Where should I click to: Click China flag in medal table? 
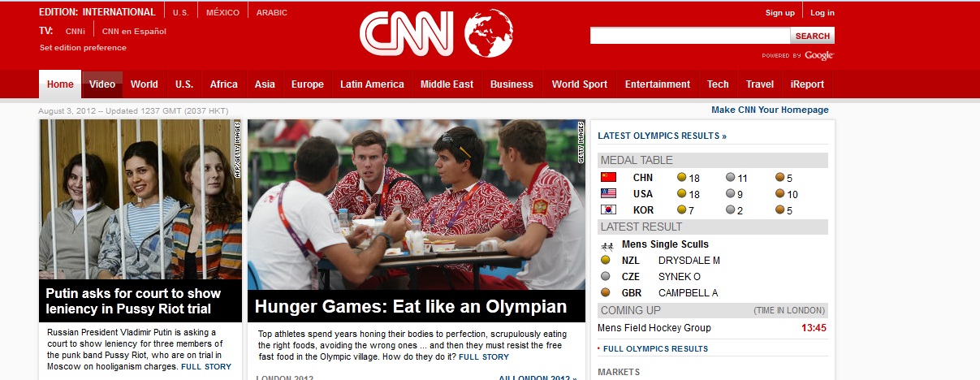tap(608, 177)
